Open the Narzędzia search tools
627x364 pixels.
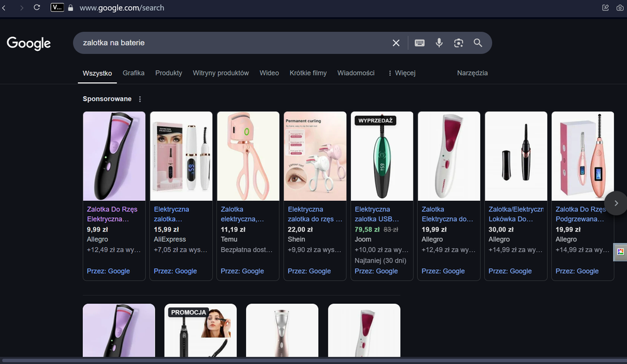click(472, 73)
